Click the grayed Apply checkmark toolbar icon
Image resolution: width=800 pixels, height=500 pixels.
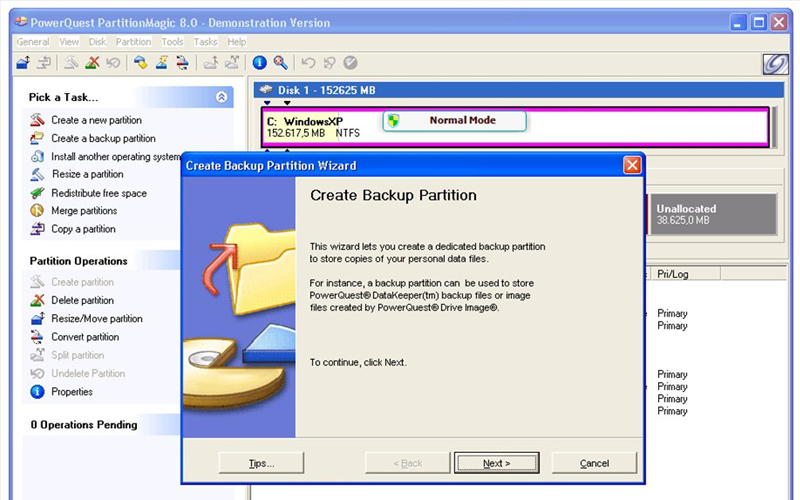click(350, 63)
